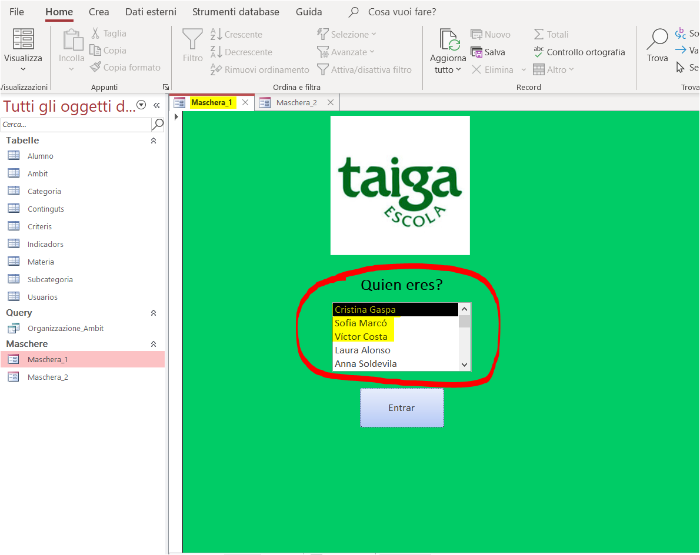Viewport: 700px width, 555px height.
Task: Close the Maschera_1 document tab
Action: (x=245, y=102)
